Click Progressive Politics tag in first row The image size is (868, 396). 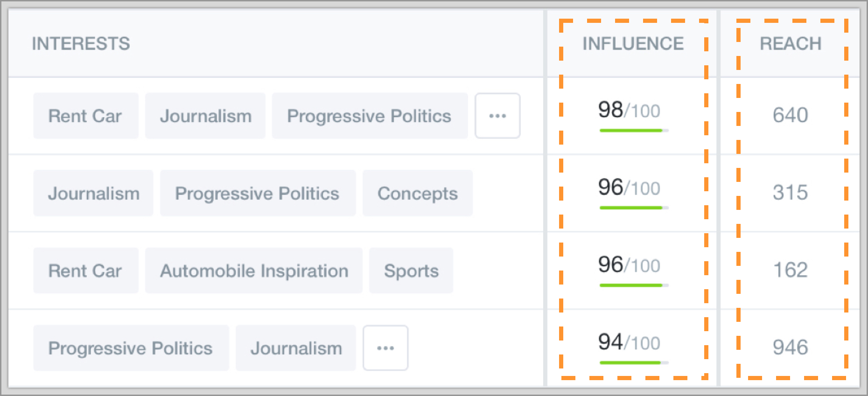[369, 116]
